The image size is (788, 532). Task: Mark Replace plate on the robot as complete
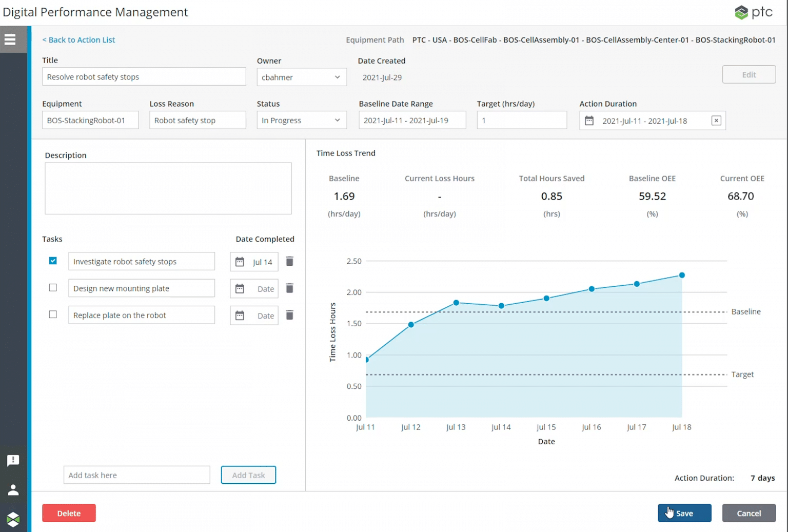[x=52, y=314]
